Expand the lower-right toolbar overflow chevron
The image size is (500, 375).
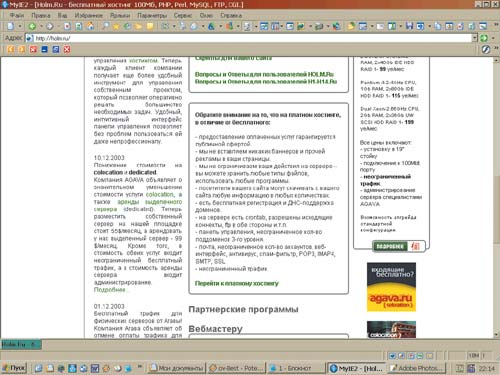pos(496,49)
